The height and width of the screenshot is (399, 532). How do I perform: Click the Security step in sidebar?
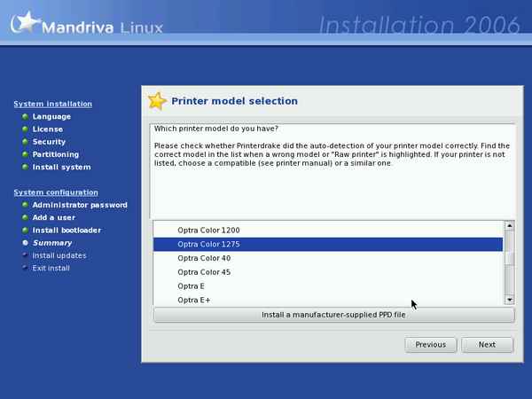49,142
